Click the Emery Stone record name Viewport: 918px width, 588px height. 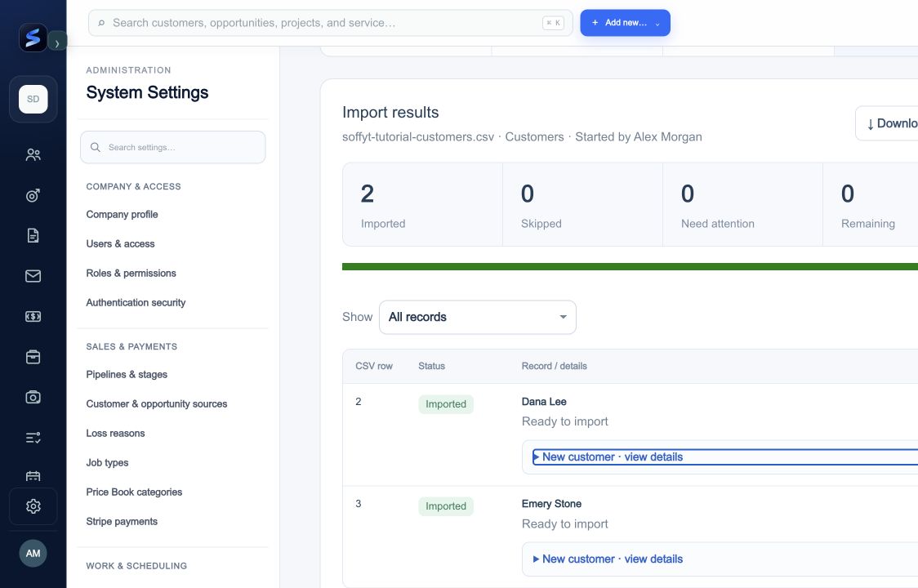(551, 504)
